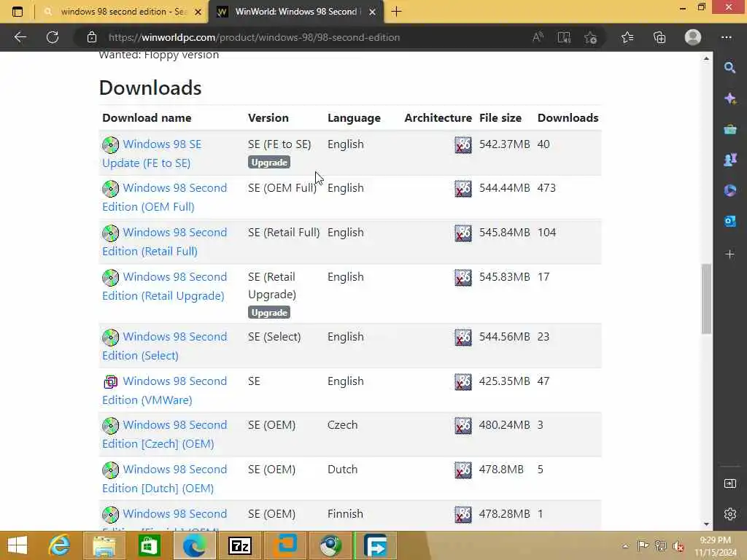
Task: Click disc icon beside Retail Full download
Action: point(111,233)
